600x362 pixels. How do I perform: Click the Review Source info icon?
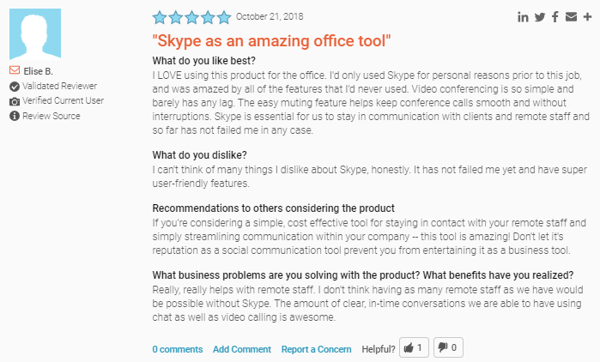click(x=15, y=116)
